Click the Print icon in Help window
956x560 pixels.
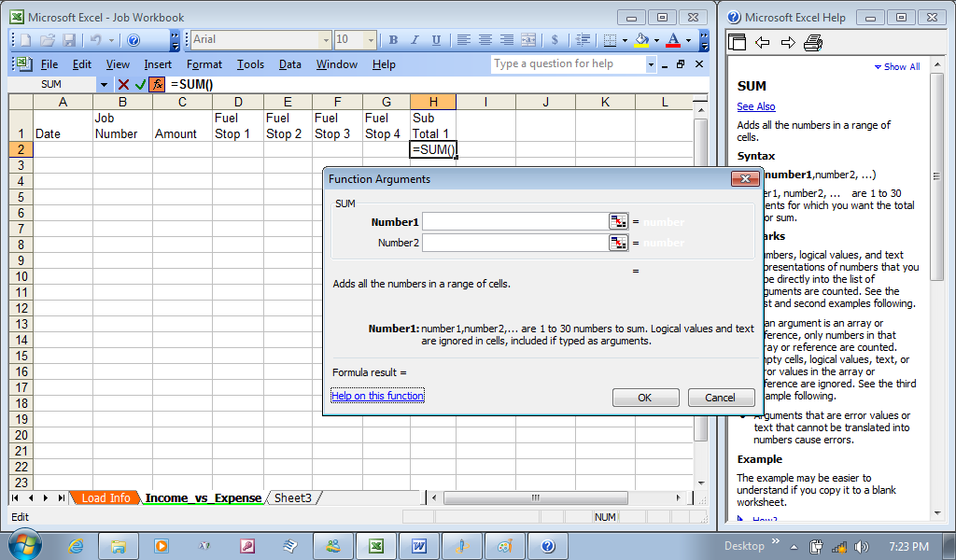(x=812, y=42)
